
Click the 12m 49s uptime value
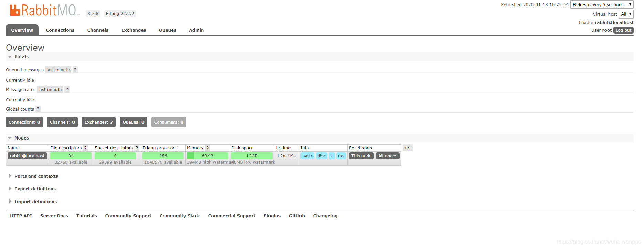[x=287, y=156]
